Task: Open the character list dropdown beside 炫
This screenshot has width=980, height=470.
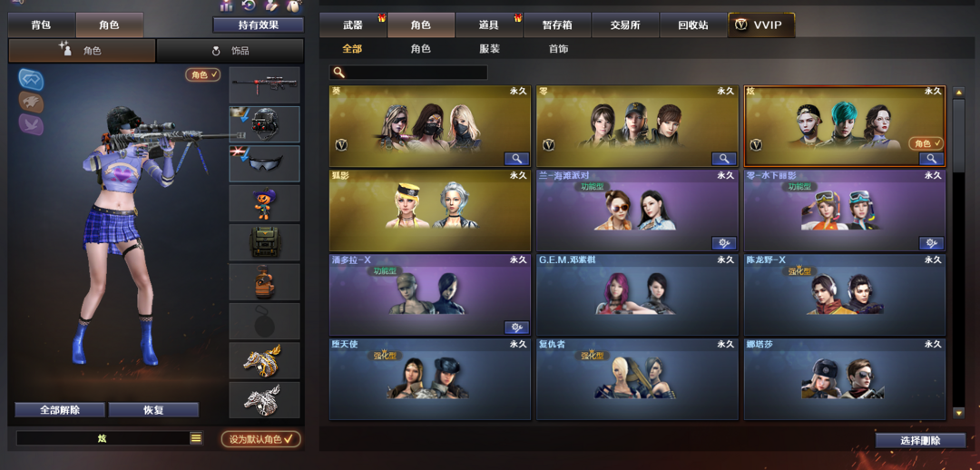Action: tap(196, 438)
